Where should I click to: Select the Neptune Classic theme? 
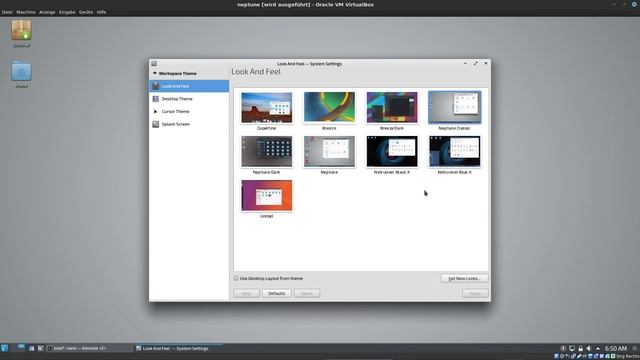[x=455, y=108]
